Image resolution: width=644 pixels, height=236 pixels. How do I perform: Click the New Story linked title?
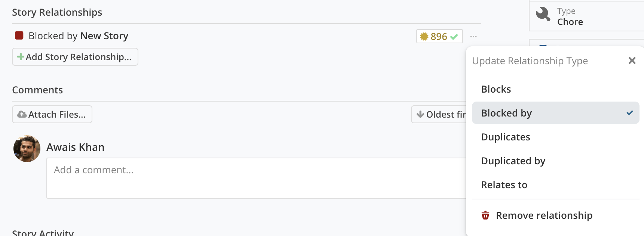click(104, 36)
